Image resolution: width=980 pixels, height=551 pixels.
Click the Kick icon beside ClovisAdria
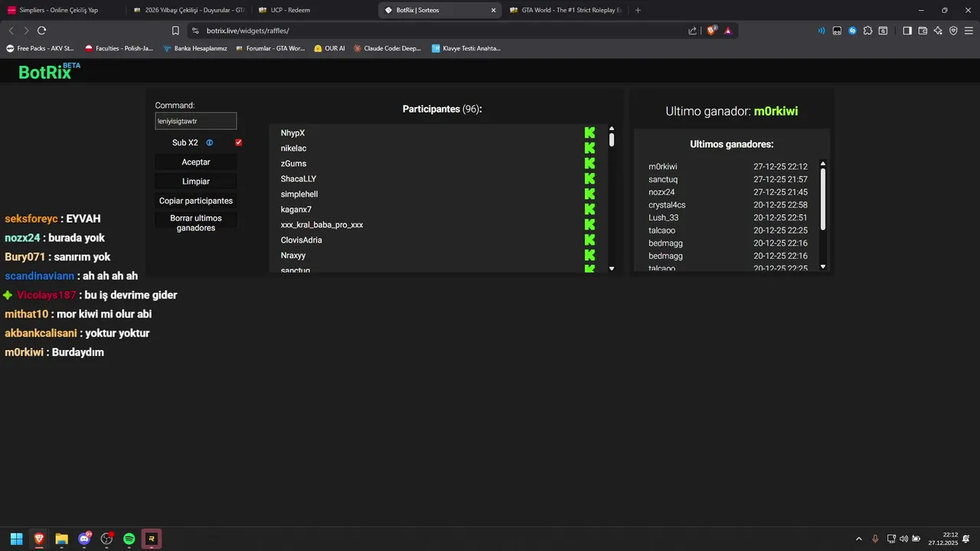click(590, 240)
